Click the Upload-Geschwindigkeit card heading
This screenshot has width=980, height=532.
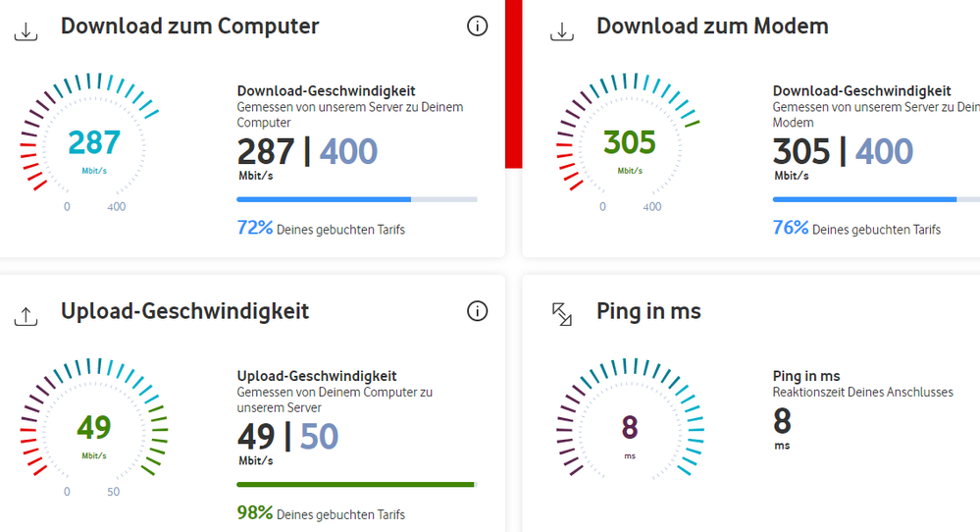[x=184, y=311]
